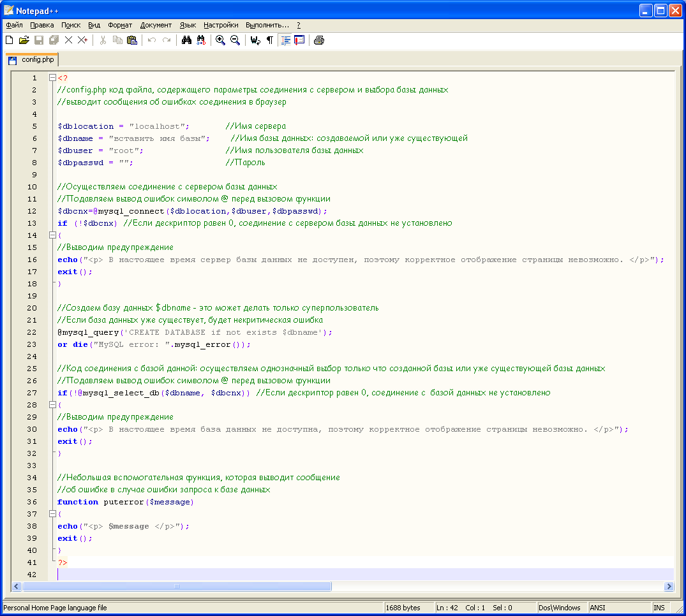Collapse the fold marker at line 14
The width and height of the screenshot is (686, 616).
(x=52, y=235)
